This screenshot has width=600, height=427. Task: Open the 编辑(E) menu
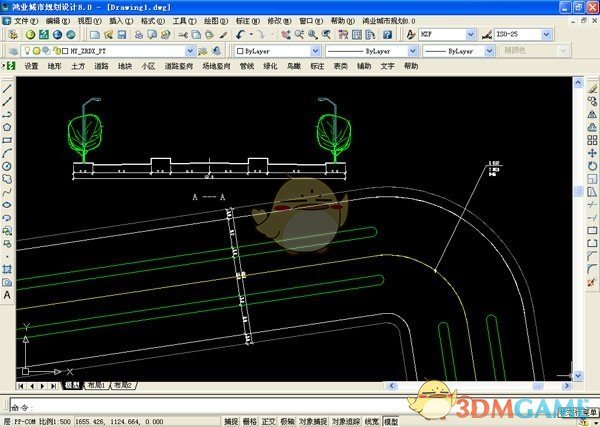click(57, 21)
